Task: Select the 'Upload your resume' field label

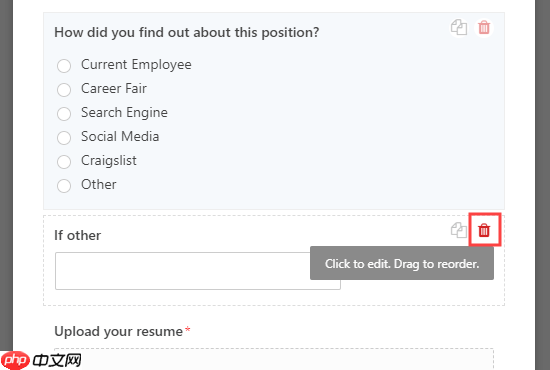Action: pos(119,331)
